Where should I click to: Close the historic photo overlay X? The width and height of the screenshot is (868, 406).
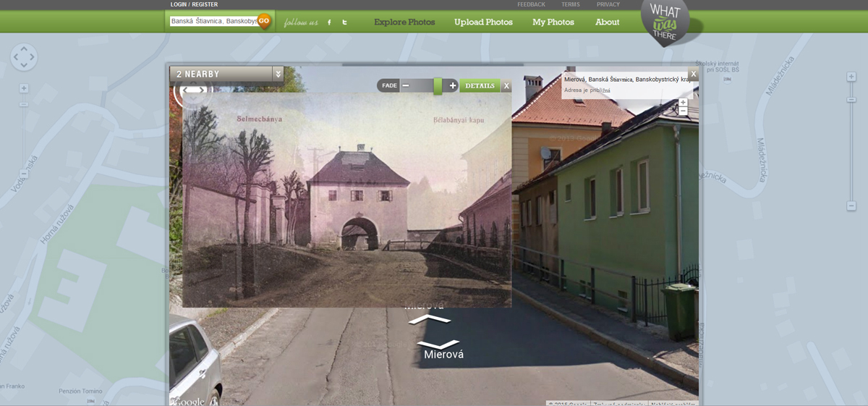click(506, 85)
